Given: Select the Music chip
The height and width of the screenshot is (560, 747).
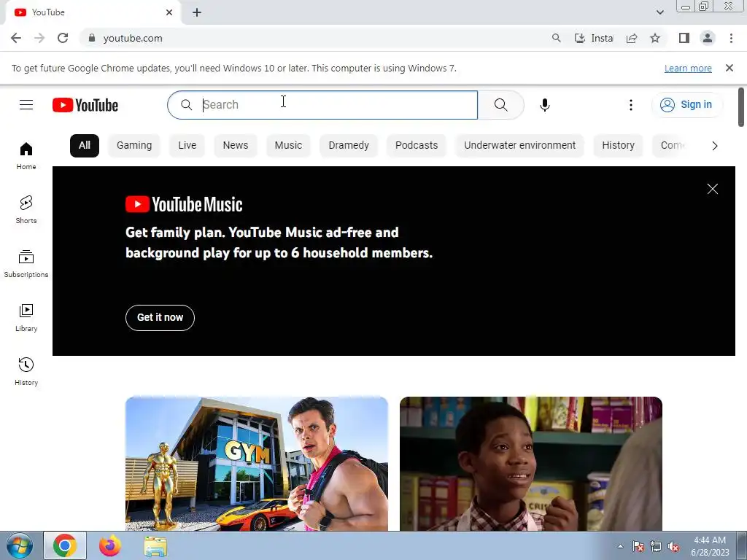Looking at the screenshot, I should [x=288, y=145].
